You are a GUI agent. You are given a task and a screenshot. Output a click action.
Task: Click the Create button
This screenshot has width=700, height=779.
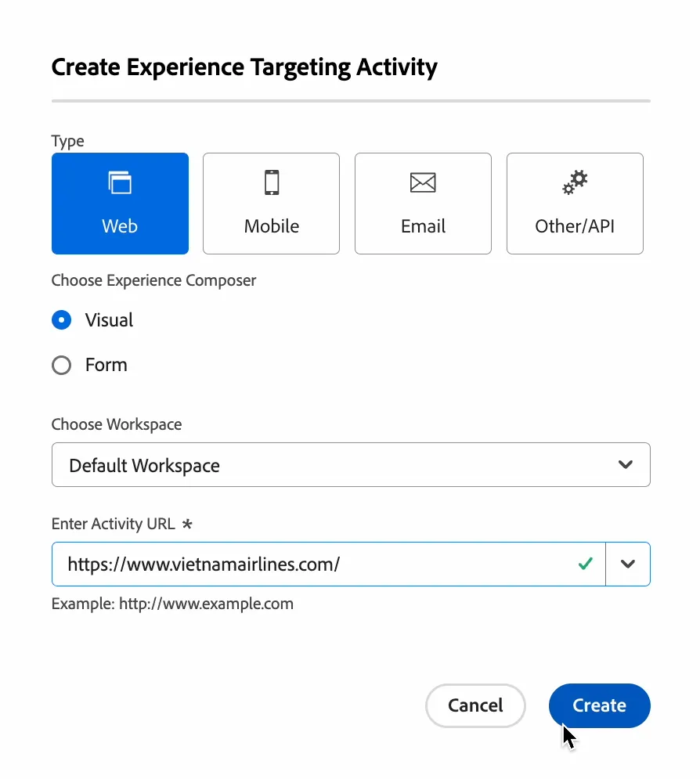600,705
